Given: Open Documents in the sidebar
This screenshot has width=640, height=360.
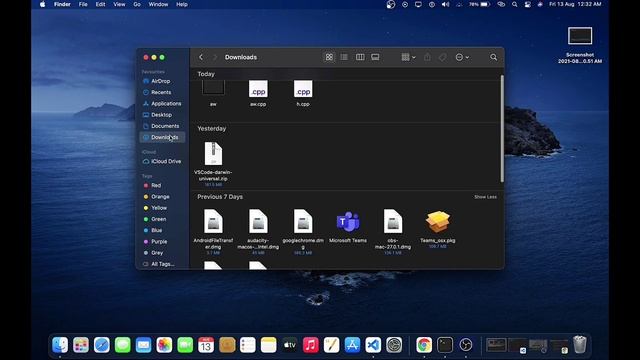Looking at the screenshot, I should coord(162,126).
